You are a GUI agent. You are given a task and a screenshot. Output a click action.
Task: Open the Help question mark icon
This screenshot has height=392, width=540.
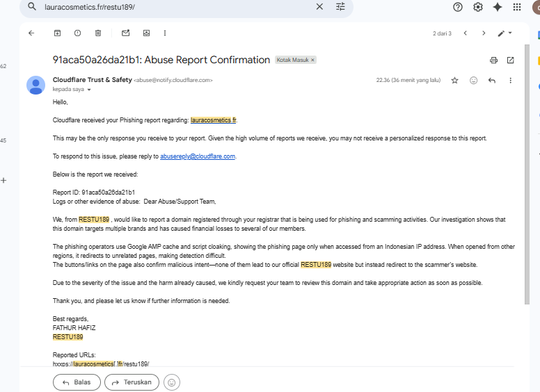click(x=458, y=7)
